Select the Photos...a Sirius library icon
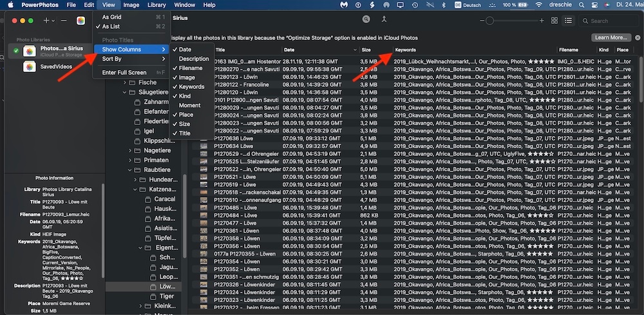644x315 pixels. (x=30, y=51)
